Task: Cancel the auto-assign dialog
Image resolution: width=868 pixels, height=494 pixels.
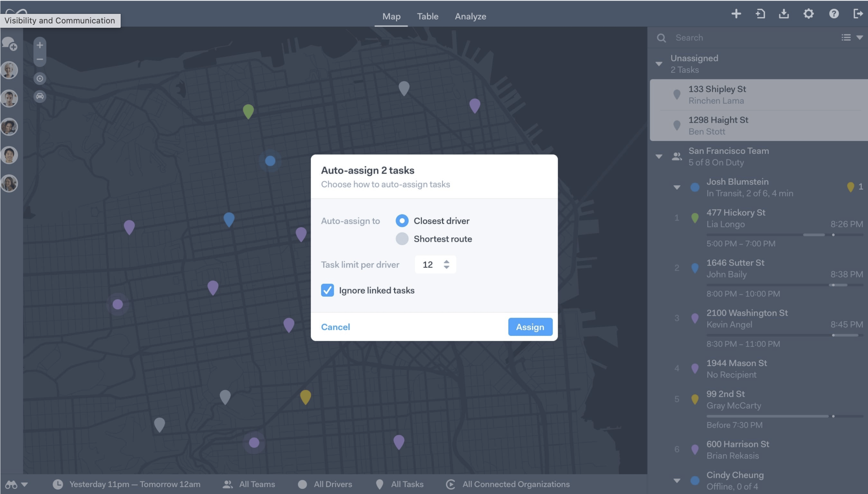Action: point(335,327)
